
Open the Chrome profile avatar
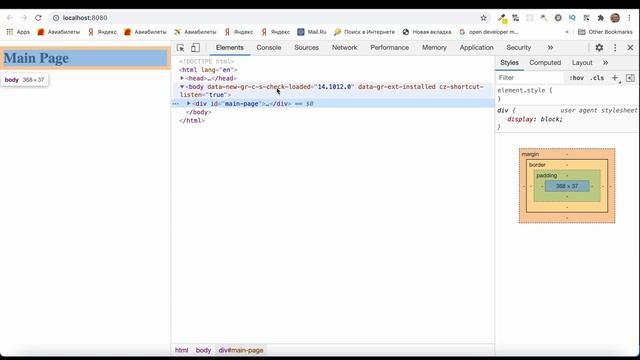pyautogui.click(x=615, y=18)
